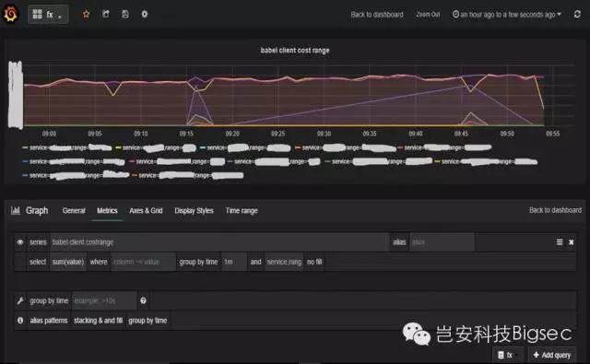Click Back to dashboard in top bar
Screen dimensions: 590x364
point(377,15)
